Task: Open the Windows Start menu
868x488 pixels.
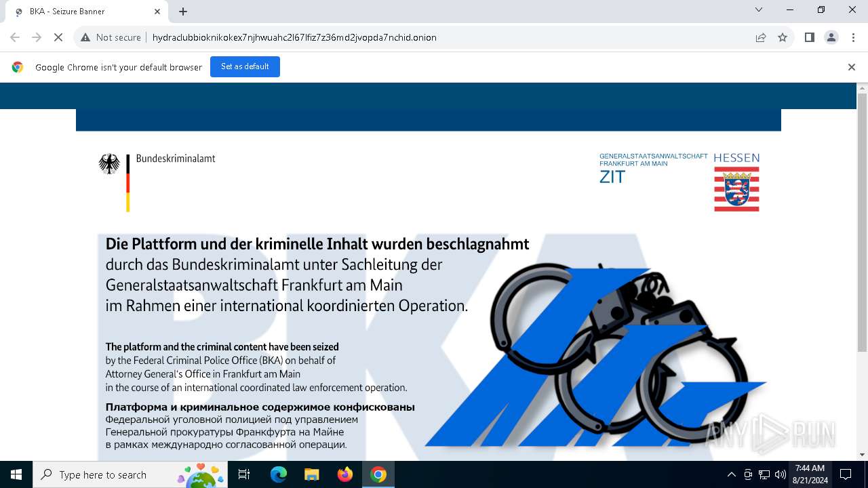Action: click(16, 474)
